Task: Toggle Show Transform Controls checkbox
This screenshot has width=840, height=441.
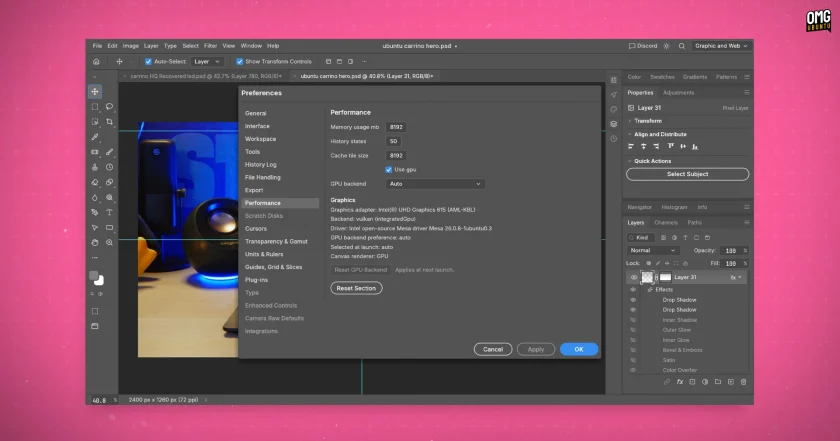Action: 239,62
